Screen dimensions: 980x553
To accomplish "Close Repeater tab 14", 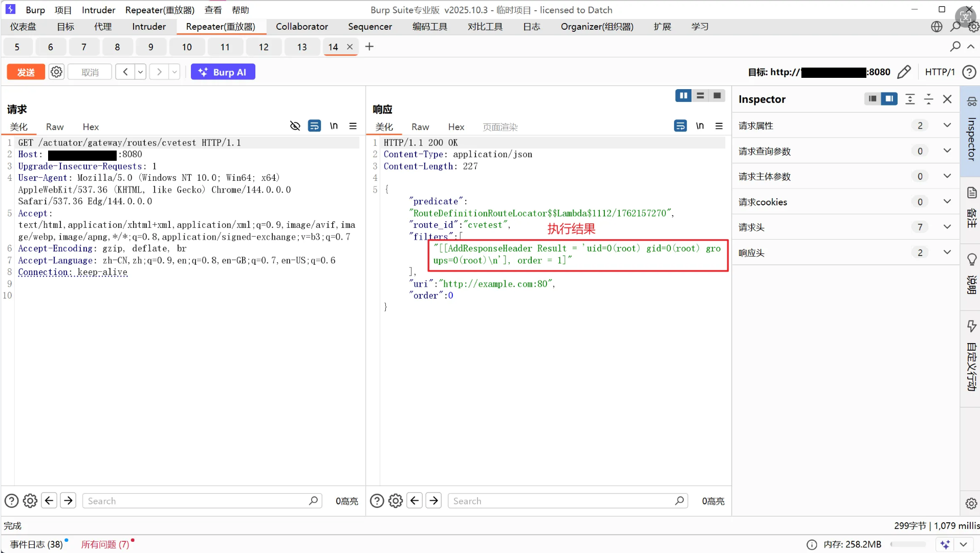I will click(x=350, y=47).
